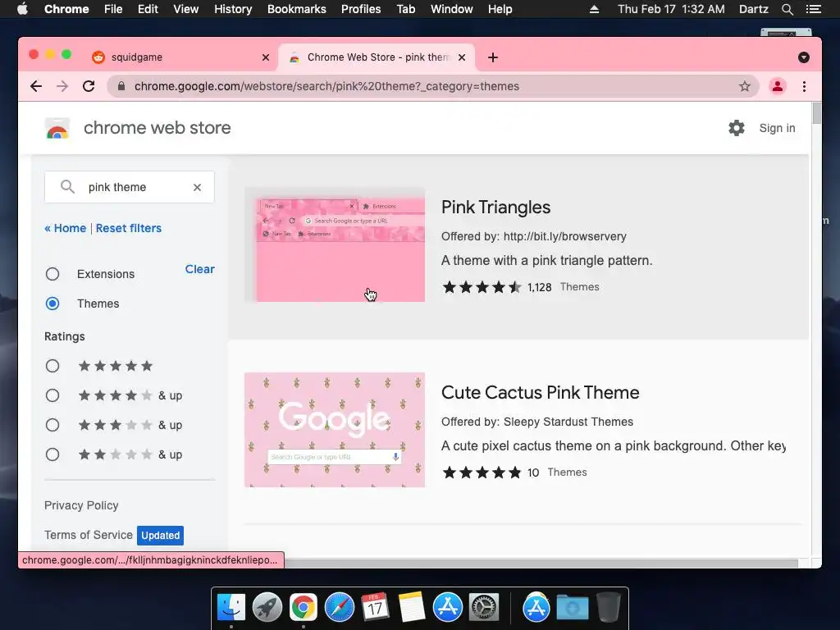
Task: Click the eject icon in menu bar
Action: [594, 9]
